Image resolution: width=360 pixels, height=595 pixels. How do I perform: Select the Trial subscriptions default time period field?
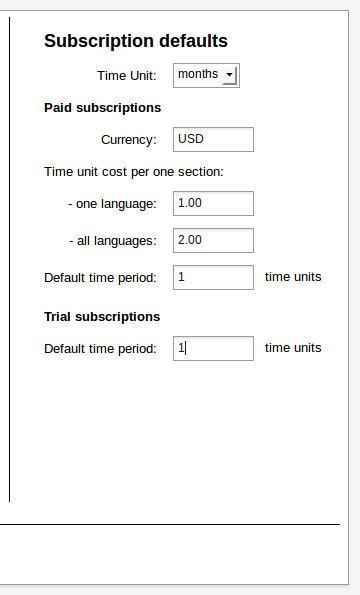click(213, 348)
